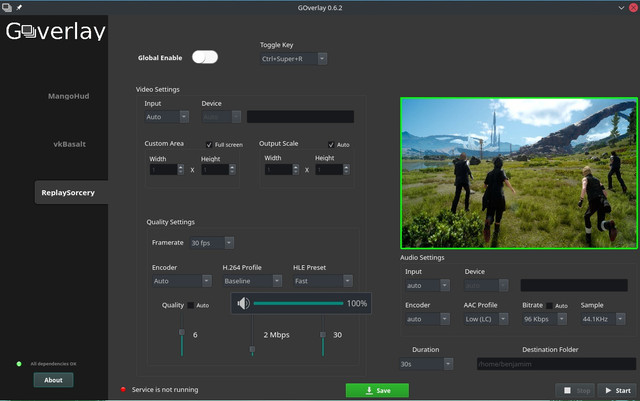The height and width of the screenshot is (401, 640).
Task: Enable the Bitrate Auto checkbox
Action: tap(550, 305)
